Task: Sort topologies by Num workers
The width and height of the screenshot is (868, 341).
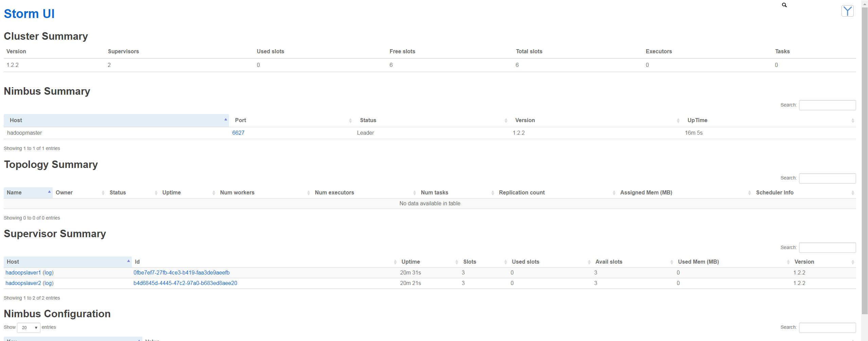Action: click(x=264, y=193)
